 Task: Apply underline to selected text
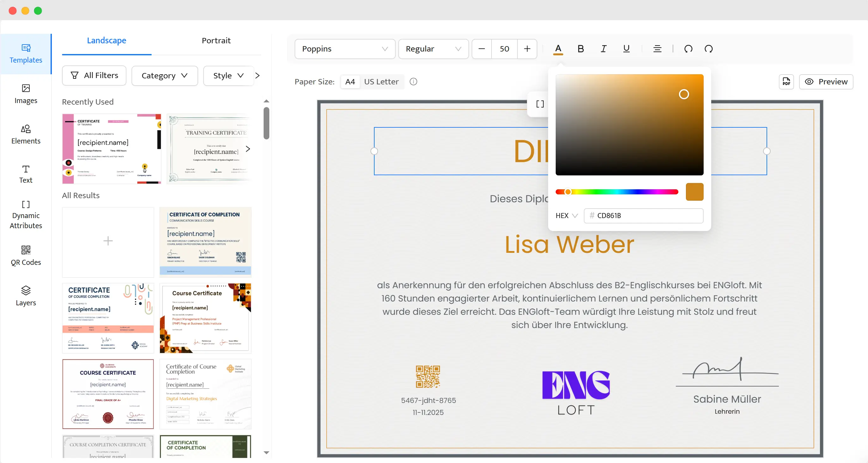coord(627,49)
